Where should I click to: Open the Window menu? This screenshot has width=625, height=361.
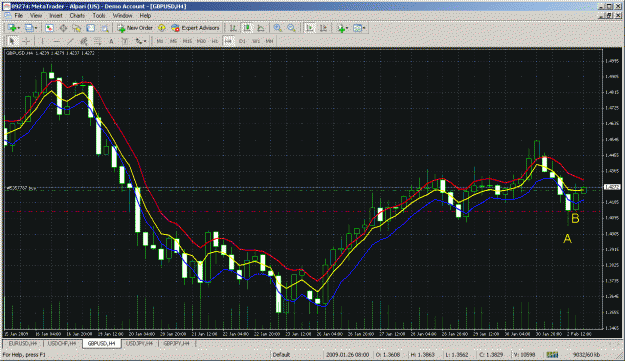click(122, 16)
